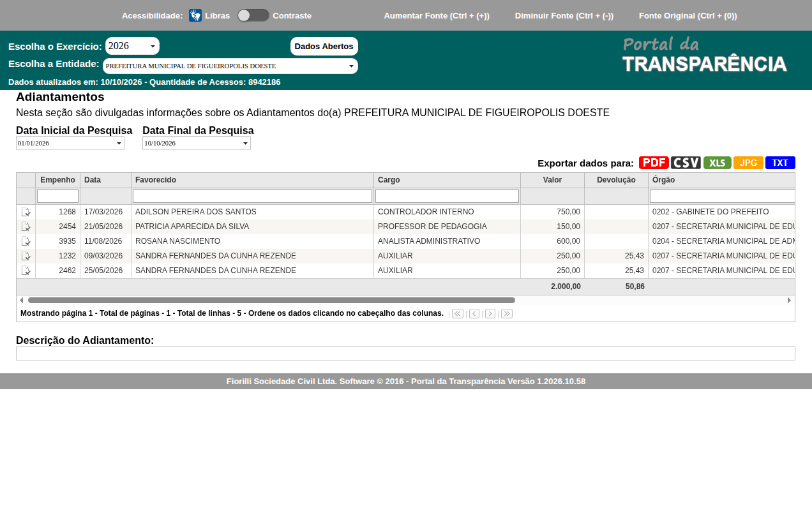
Task: Open details icon for empenho 3935
Action: (x=26, y=241)
